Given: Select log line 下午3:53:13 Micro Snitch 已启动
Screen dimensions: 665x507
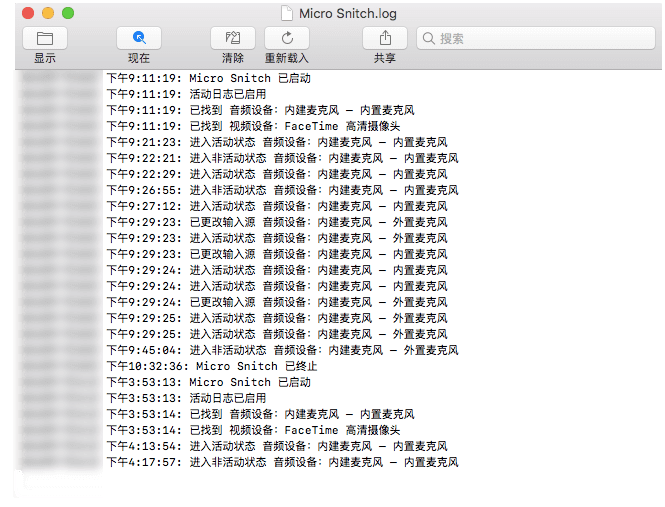Looking at the screenshot, I should coord(208,382).
